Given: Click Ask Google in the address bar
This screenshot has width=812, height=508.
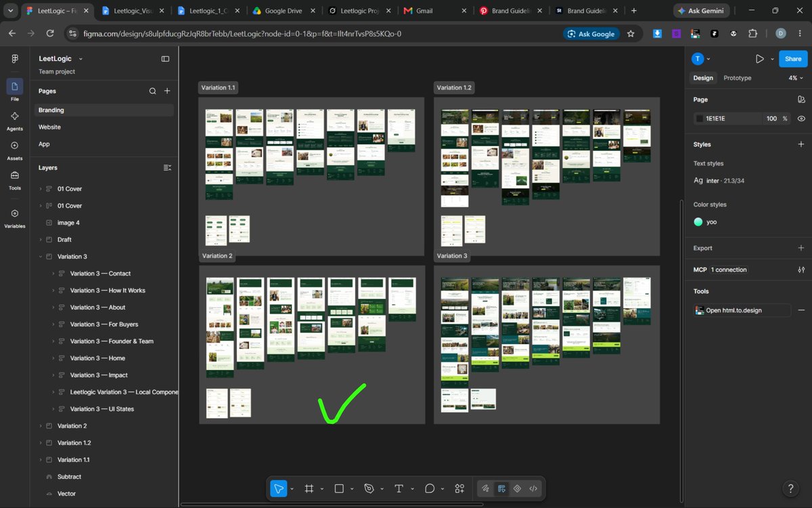Looking at the screenshot, I should point(591,34).
